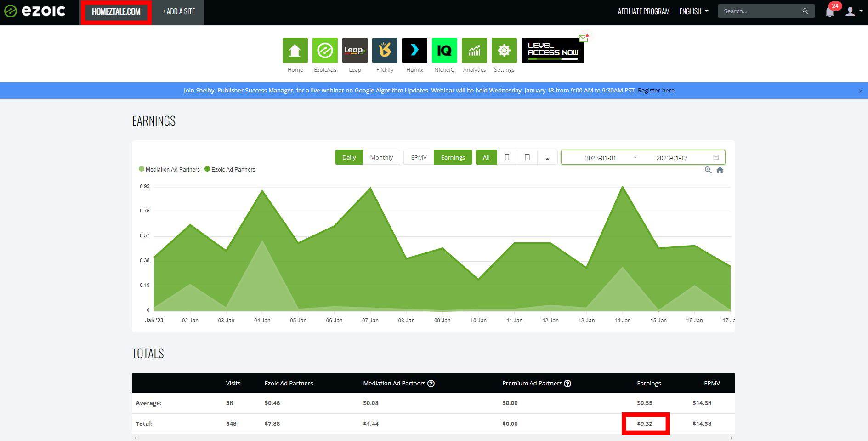Toggle Ezoic Ad Partners legend series
This screenshot has height=441, width=868.
(x=230, y=169)
